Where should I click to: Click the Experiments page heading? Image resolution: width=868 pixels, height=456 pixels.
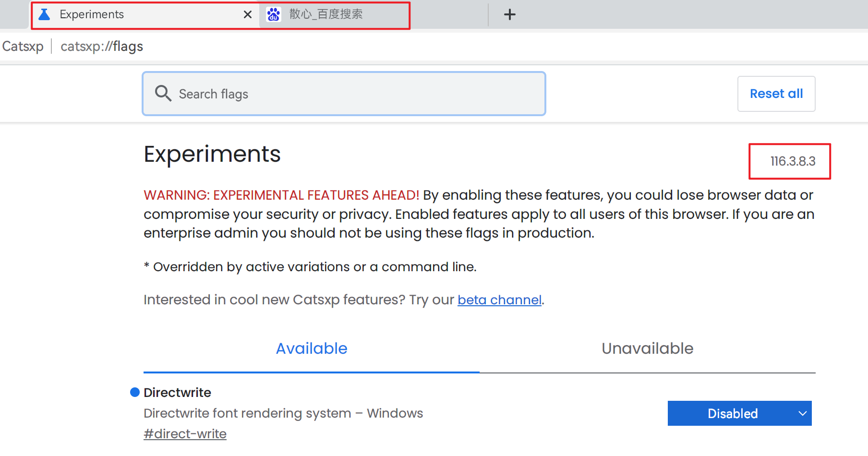click(x=212, y=154)
